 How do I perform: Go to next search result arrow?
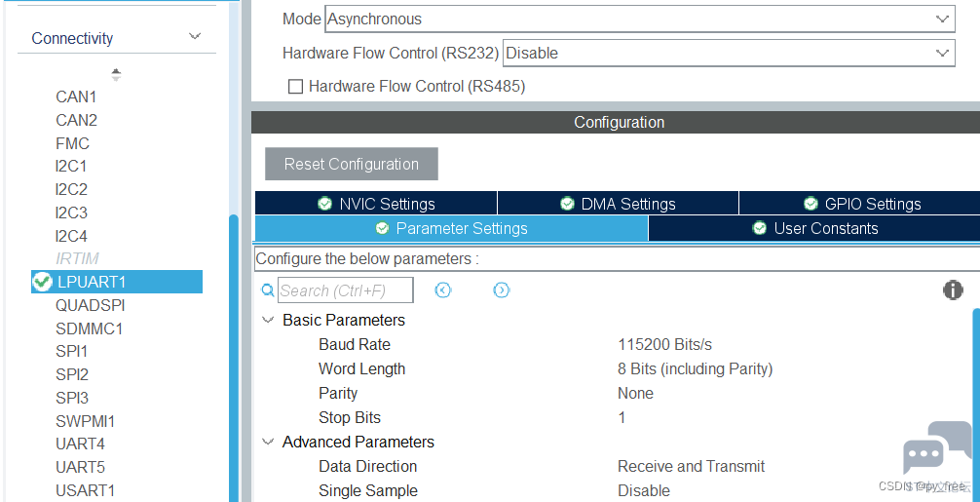502,290
